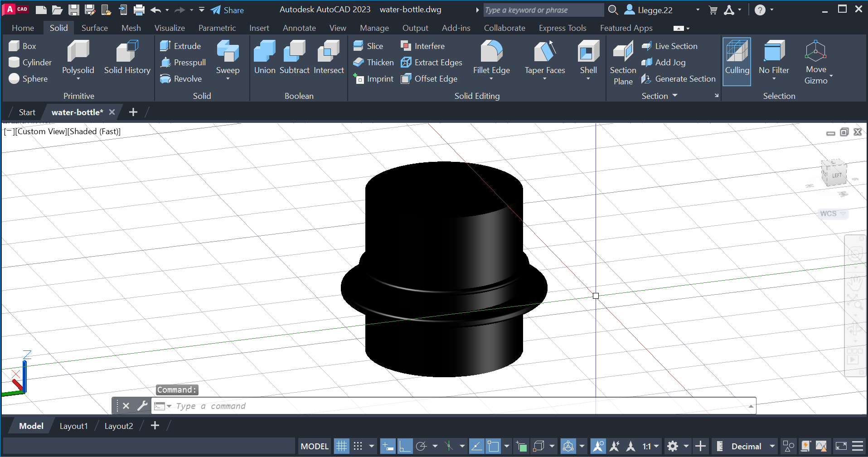Toggle polar tracking in status bar
The image size is (868, 457).
pos(422,446)
